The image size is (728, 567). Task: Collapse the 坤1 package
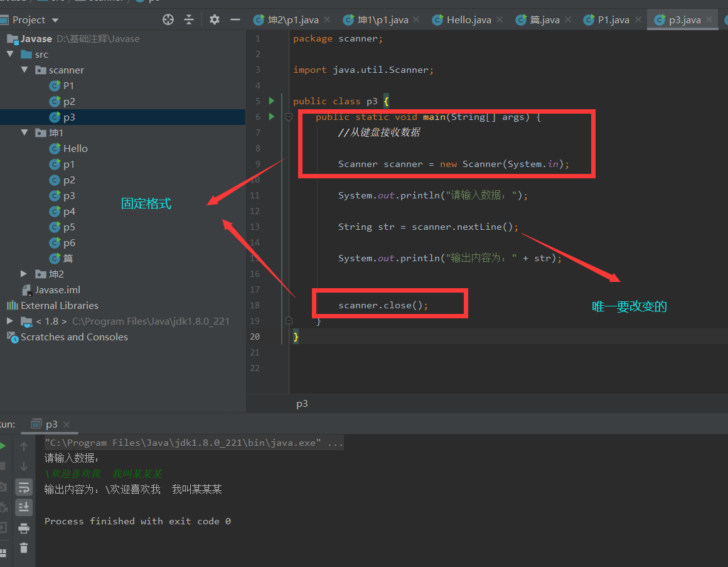point(24,133)
